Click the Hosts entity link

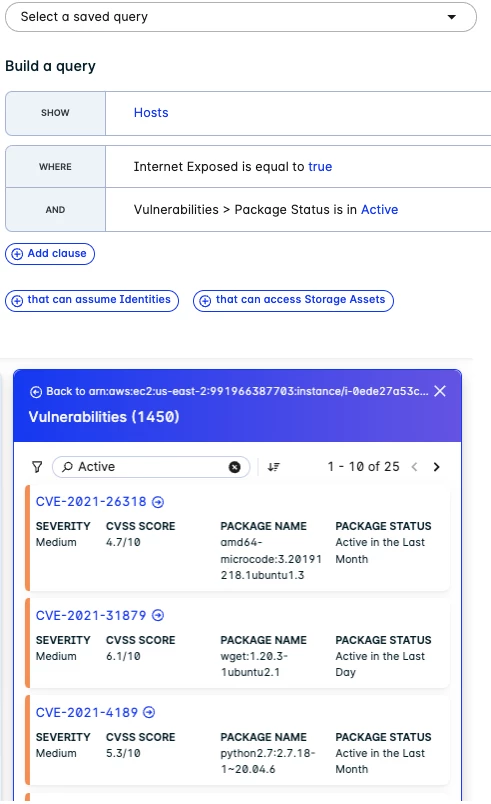151,113
